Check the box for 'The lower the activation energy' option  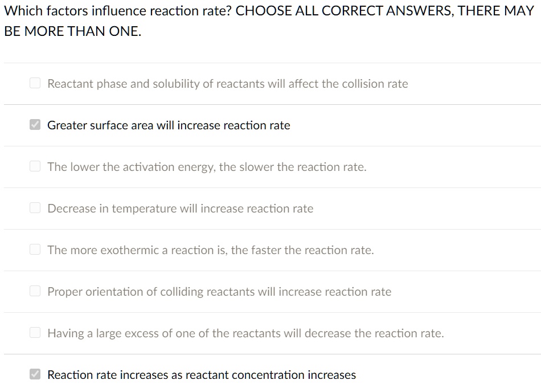(34, 166)
